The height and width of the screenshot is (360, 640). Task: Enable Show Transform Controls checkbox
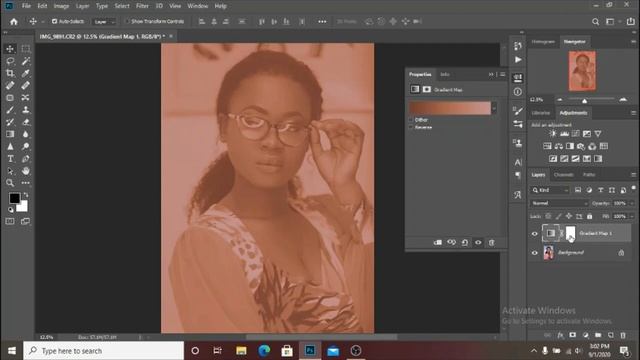(x=127, y=21)
